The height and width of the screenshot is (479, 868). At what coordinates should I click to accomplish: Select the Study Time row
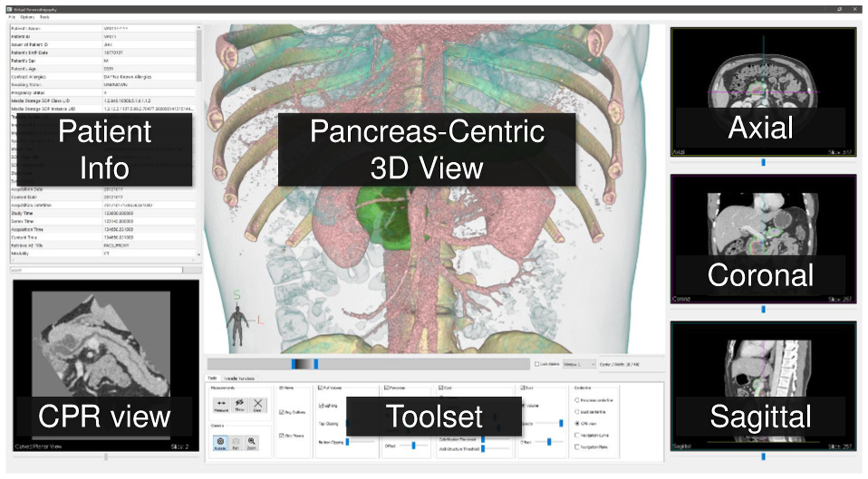coord(103,213)
